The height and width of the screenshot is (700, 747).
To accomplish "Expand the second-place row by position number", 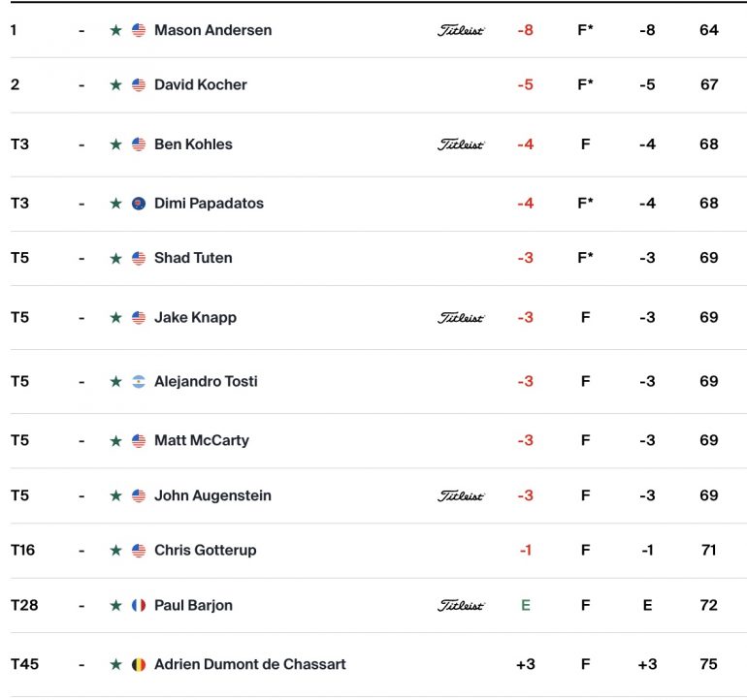I will tap(15, 84).
